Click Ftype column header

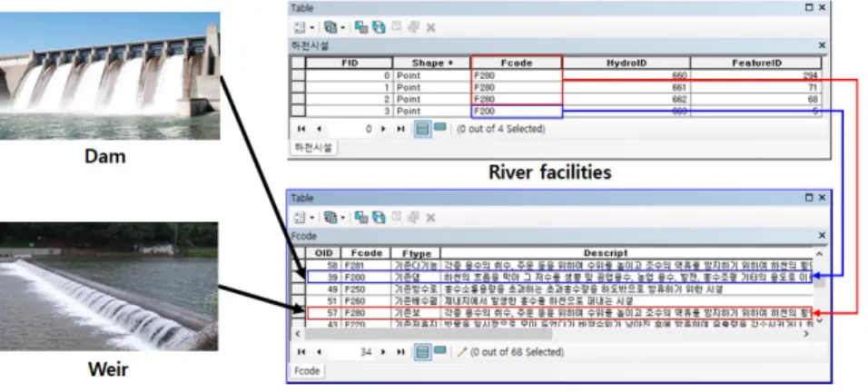coord(416,253)
